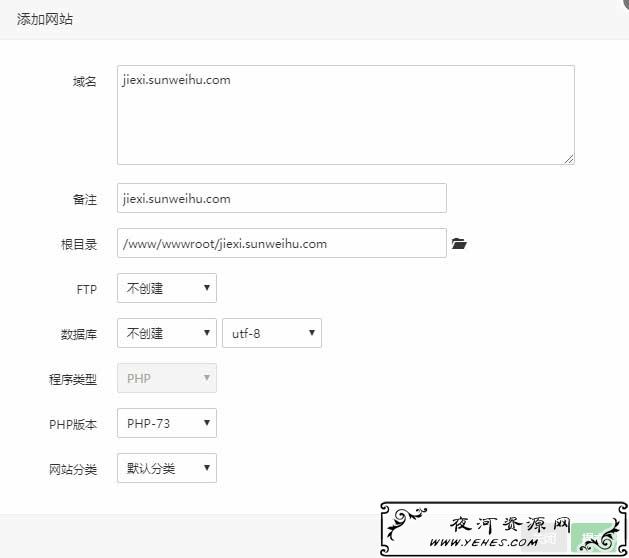Image resolution: width=629 pixels, height=558 pixels.
Task: Open the 网站分类 默认分类 dropdown
Action: pyautogui.click(x=167, y=468)
